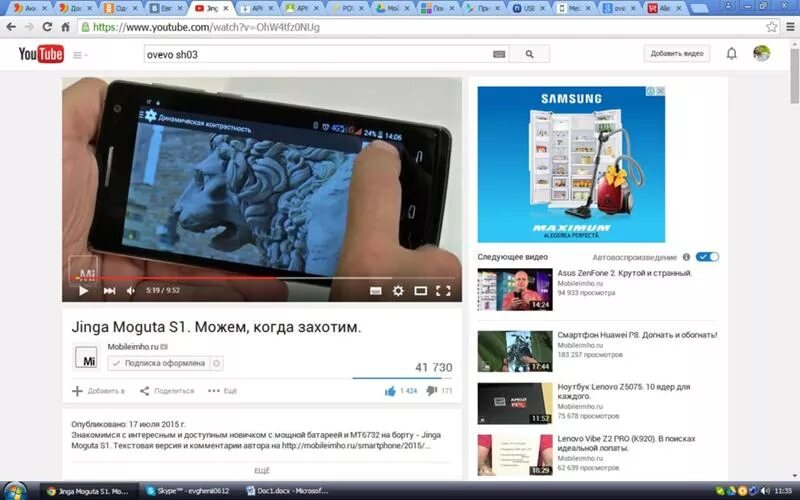Open the on-screen keyboard in search box

pyautogui.click(x=499, y=54)
